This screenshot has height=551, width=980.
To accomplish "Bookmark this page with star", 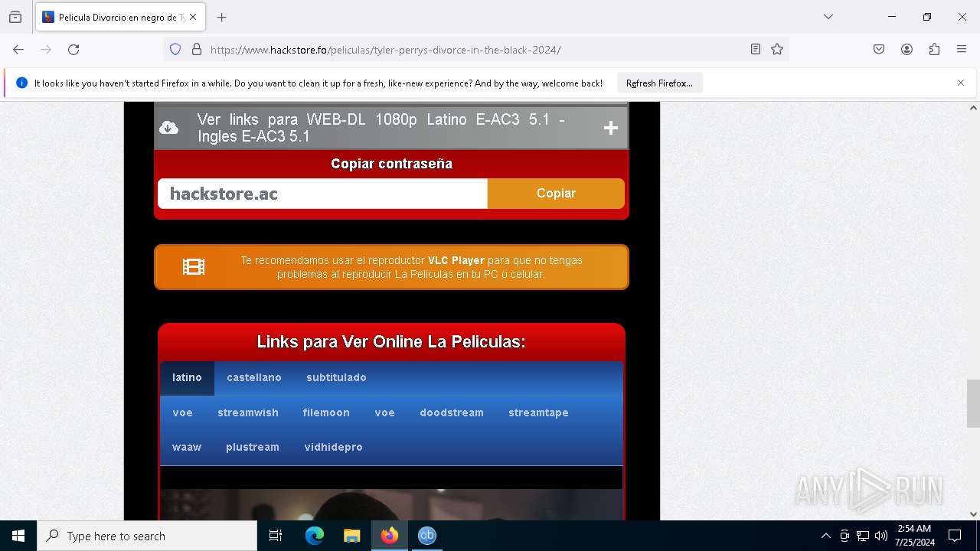I will point(777,50).
